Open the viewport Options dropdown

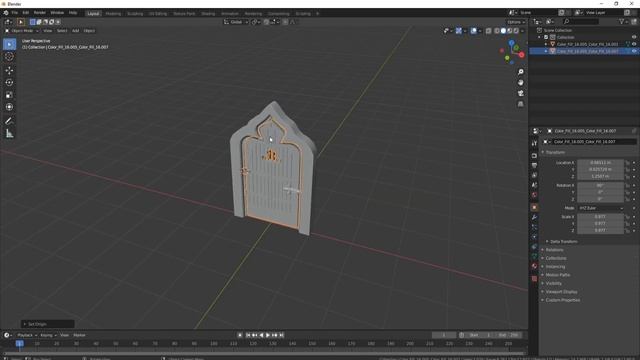[516, 22]
